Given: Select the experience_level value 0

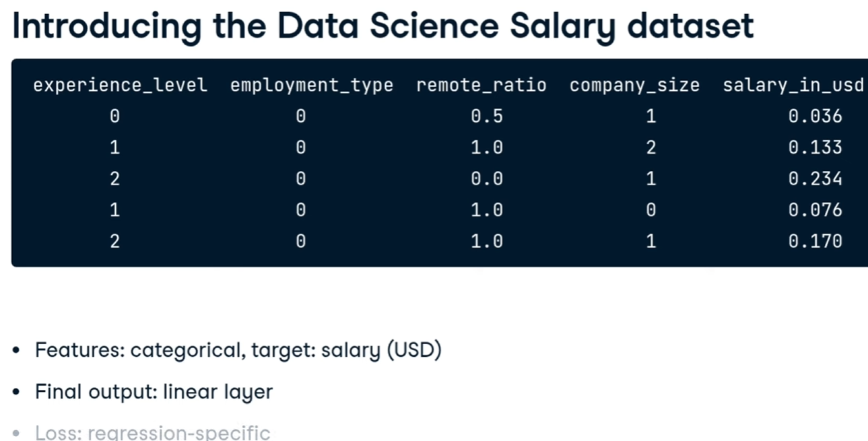Looking at the screenshot, I should (114, 116).
